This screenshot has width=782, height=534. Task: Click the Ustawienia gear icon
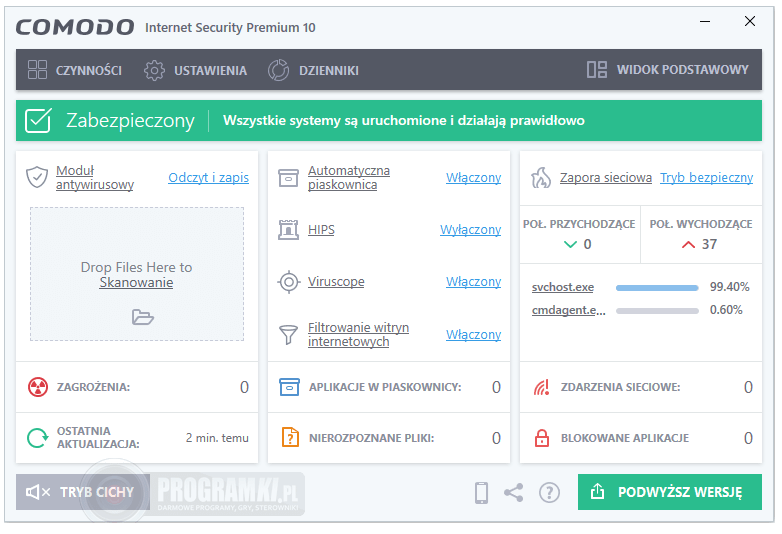tap(154, 70)
